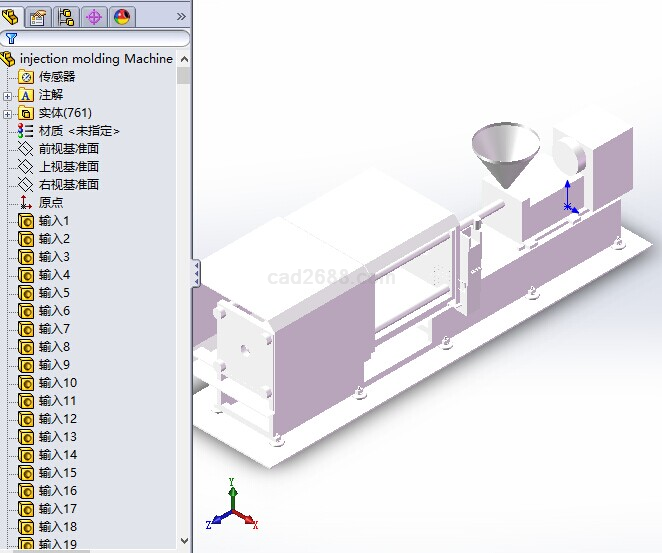This screenshot has width=662, height=553.
Task: Click the 传感器 sensors folder icon
Action: (x=26, y=77)
